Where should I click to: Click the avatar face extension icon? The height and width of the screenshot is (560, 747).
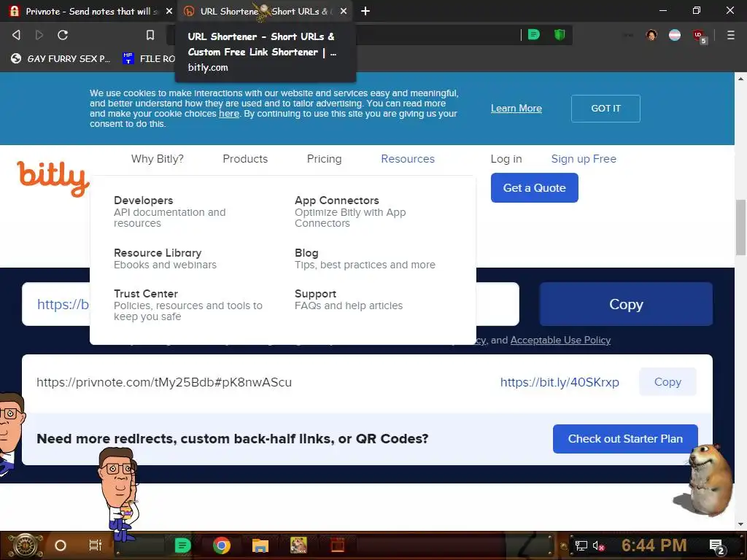pos(651,35)
